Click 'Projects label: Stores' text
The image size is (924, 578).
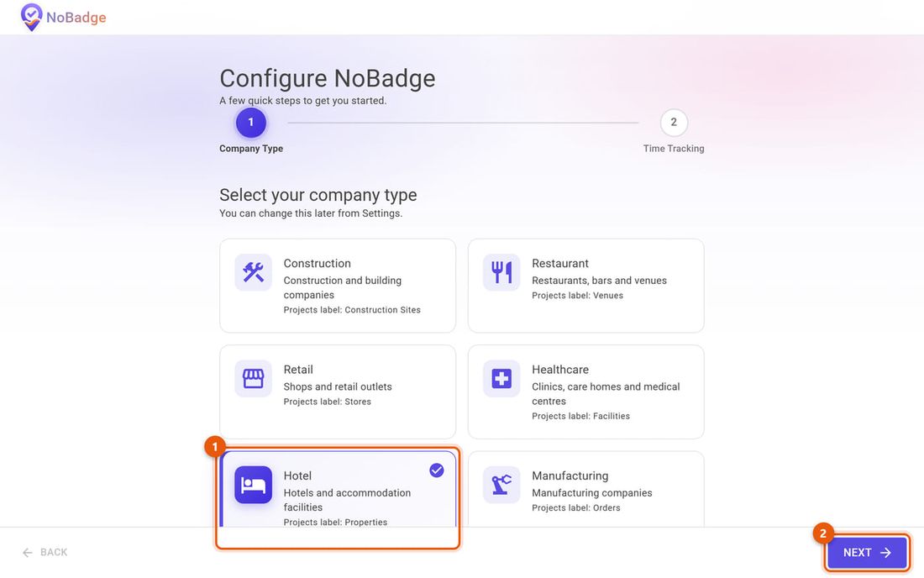(x=327, y=402)
